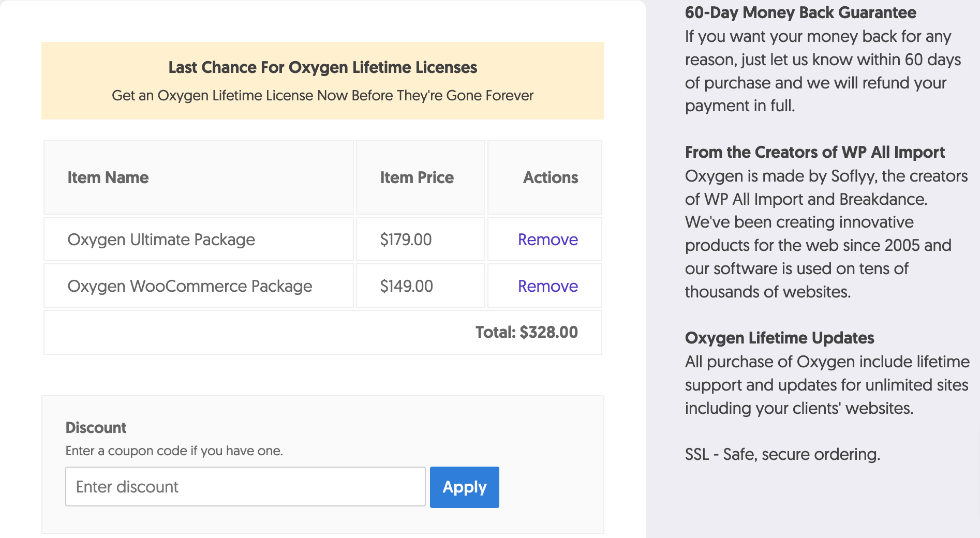980x538 pixels.
Task: Select the Oxygen WooCommerce Package name
Action: click(x=190, y=286)
